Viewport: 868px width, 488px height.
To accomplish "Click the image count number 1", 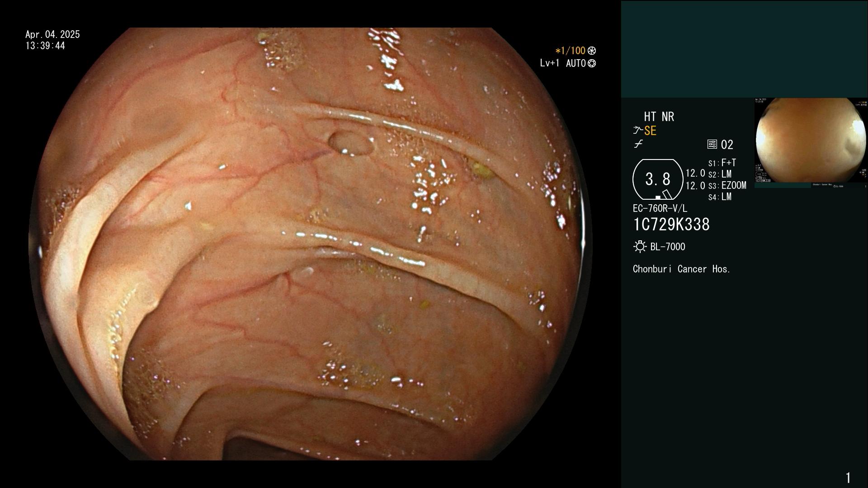I will pyautogui.click(x=848, y=478).
